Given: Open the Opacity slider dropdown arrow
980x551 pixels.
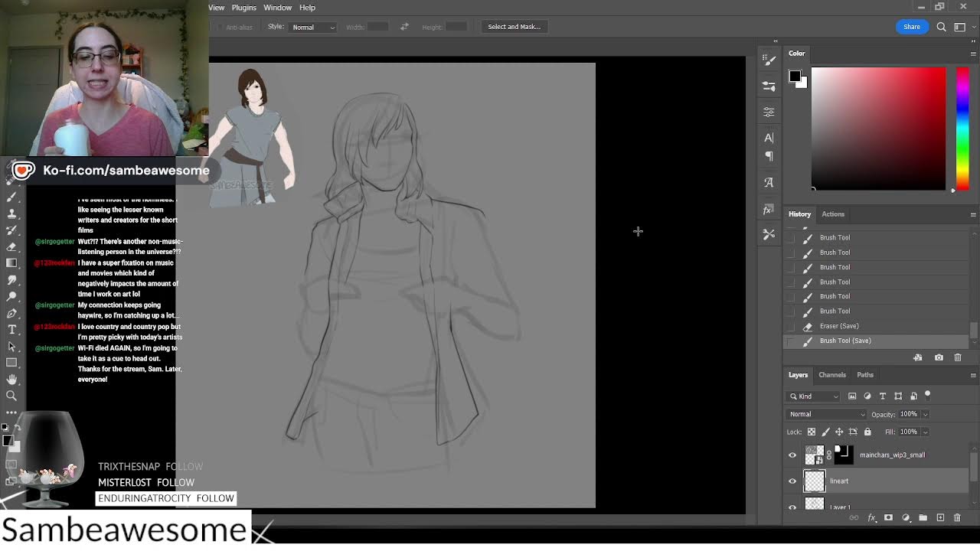Looking at the screenshot, I should 925,414.
